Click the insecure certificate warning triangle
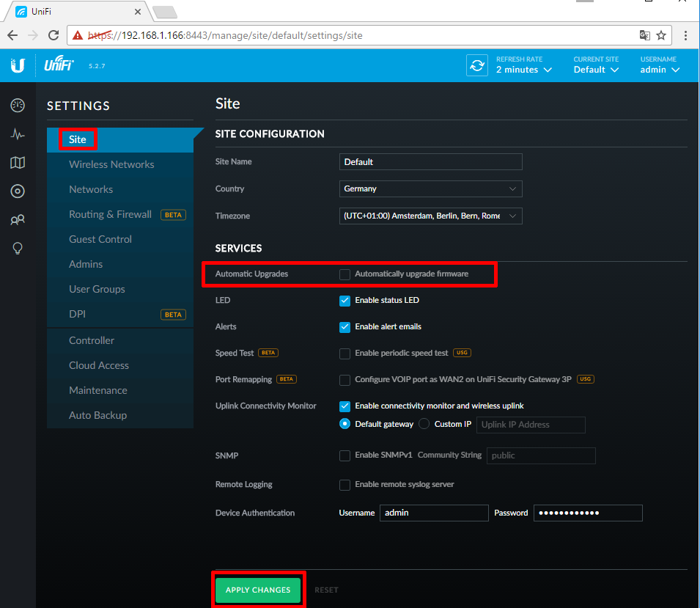 78,35
